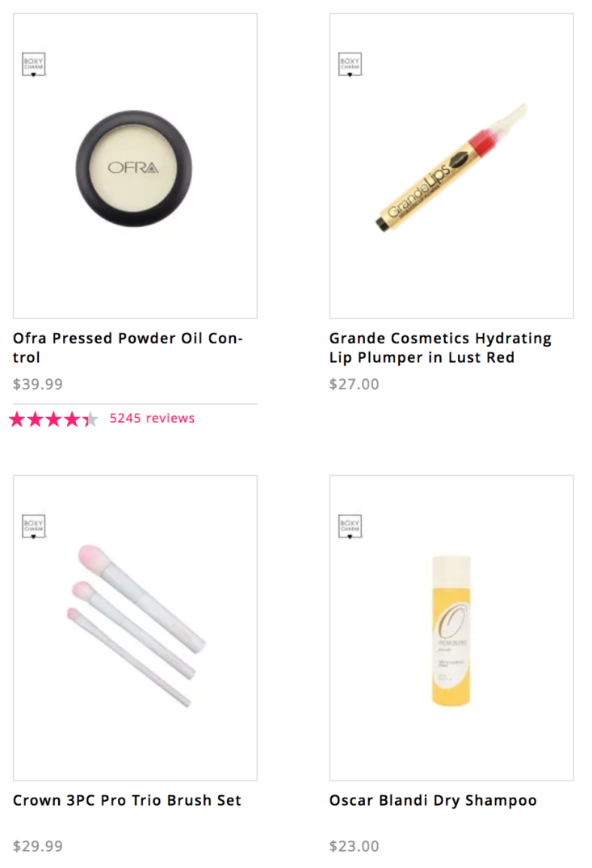Click BoxyCharm badge on Oscar Blandi shampoo card
592x868 pixels.
click(350, 526)
